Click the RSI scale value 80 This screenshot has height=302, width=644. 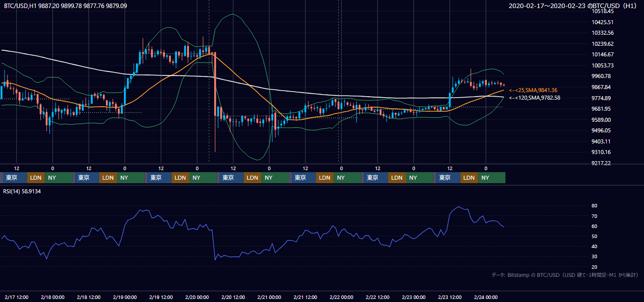595,206
